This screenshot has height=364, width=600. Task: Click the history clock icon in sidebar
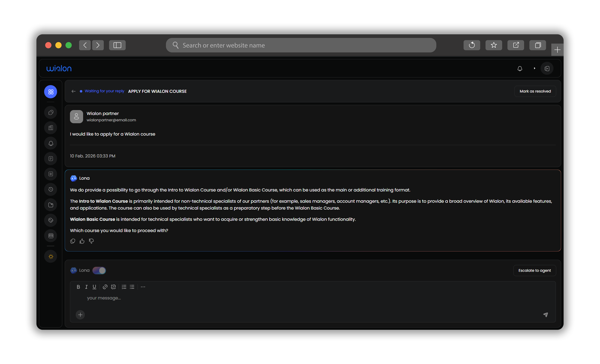pos(51,189)
